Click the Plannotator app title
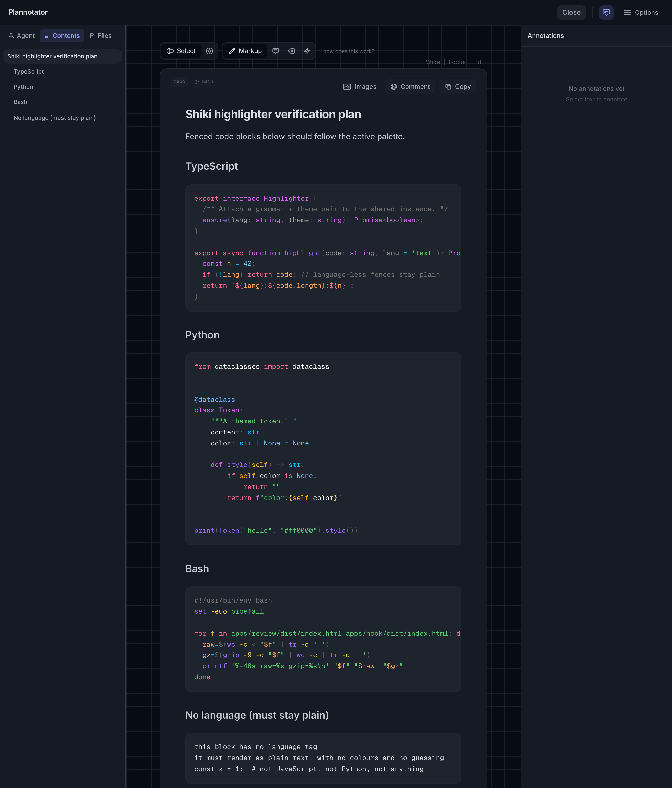This screenshot has height=788, width=672. click(28, 12)
